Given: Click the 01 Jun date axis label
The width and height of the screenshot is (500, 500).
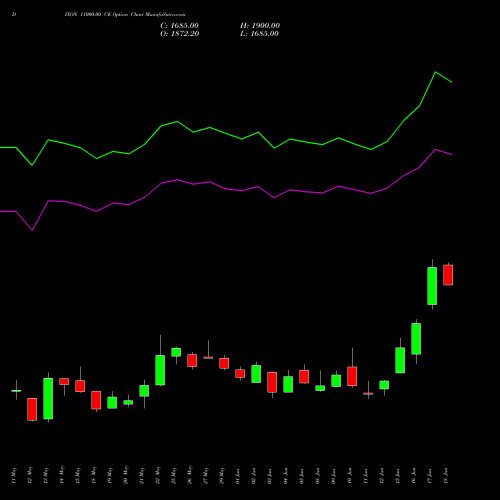Looking at the screenshot, I should point(238,476).
